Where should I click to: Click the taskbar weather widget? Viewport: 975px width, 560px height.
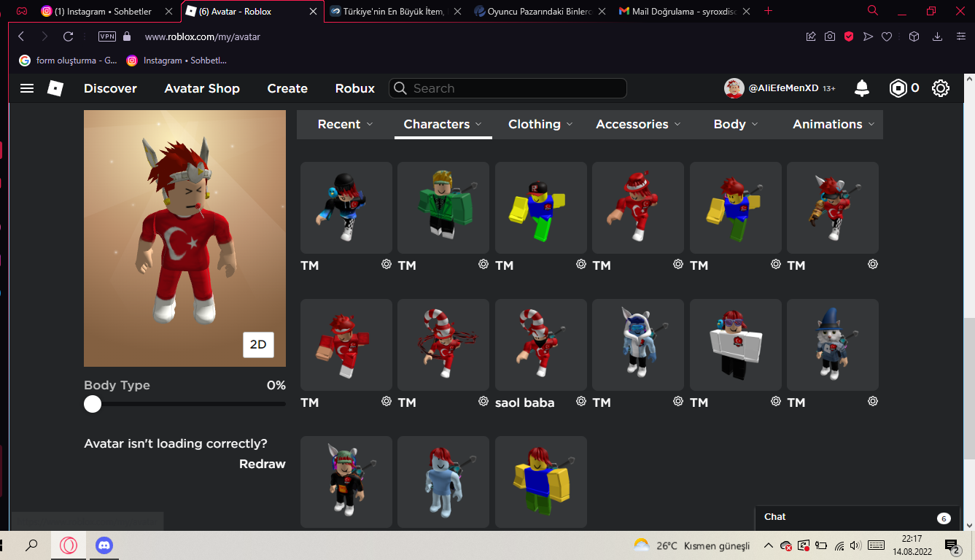691,545
